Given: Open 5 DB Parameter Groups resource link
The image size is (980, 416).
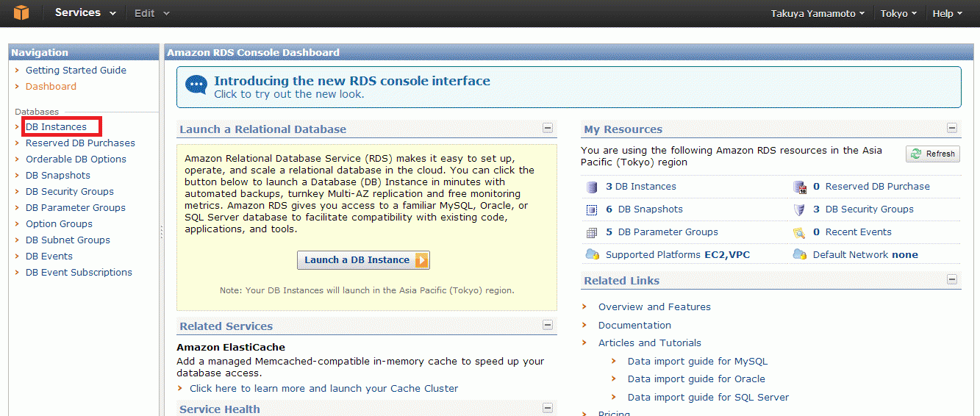Looking at the screenshot, I should point(662,232).
